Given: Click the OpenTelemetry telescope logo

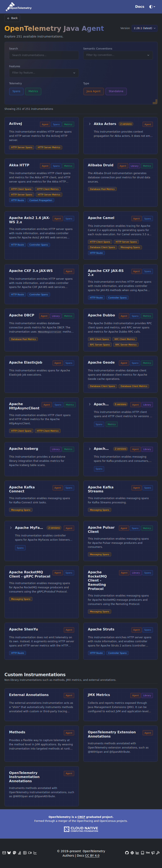Looking at the screenshot, I should (x=19, y=6).
